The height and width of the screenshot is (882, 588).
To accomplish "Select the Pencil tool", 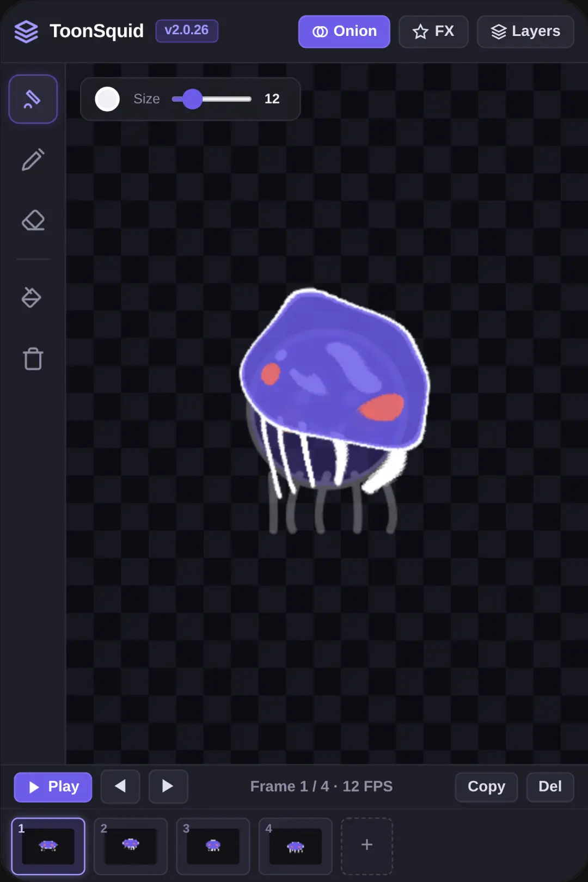I will pyautogui.click(x=33, y=160).
